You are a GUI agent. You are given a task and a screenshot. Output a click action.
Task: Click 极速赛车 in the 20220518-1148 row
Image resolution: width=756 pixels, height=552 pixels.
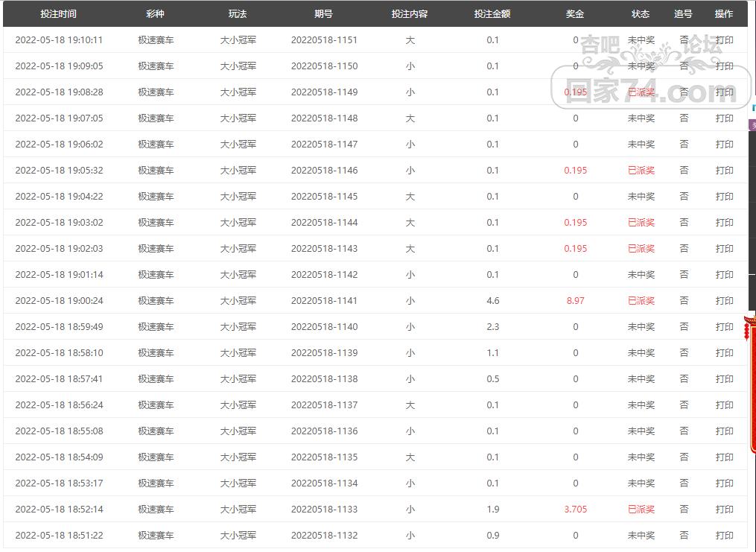tap(156, 118)
